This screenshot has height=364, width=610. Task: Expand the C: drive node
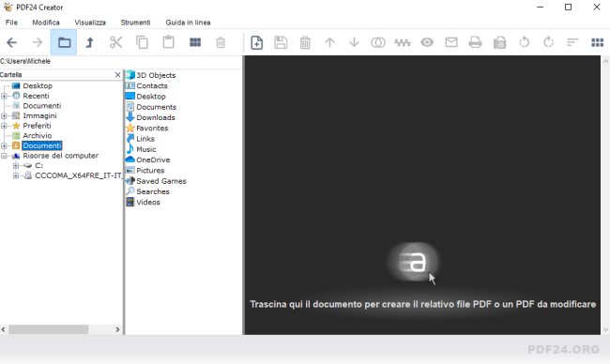click(16, 166)
